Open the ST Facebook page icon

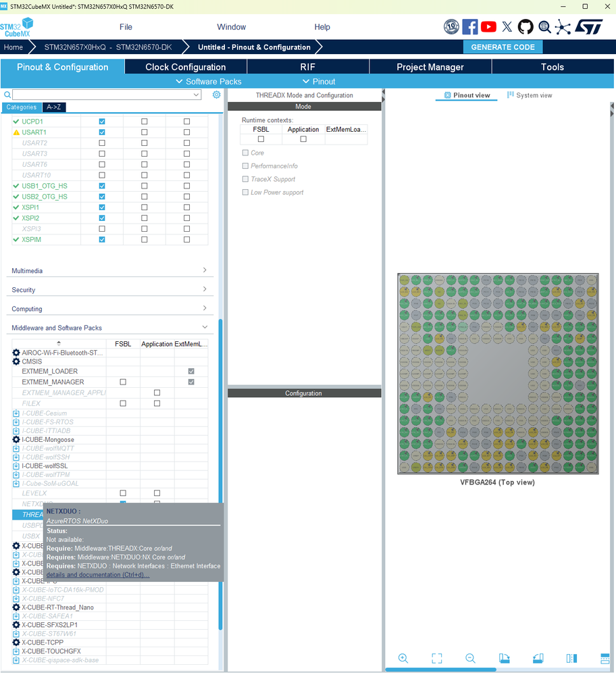(x=470, y=27)
